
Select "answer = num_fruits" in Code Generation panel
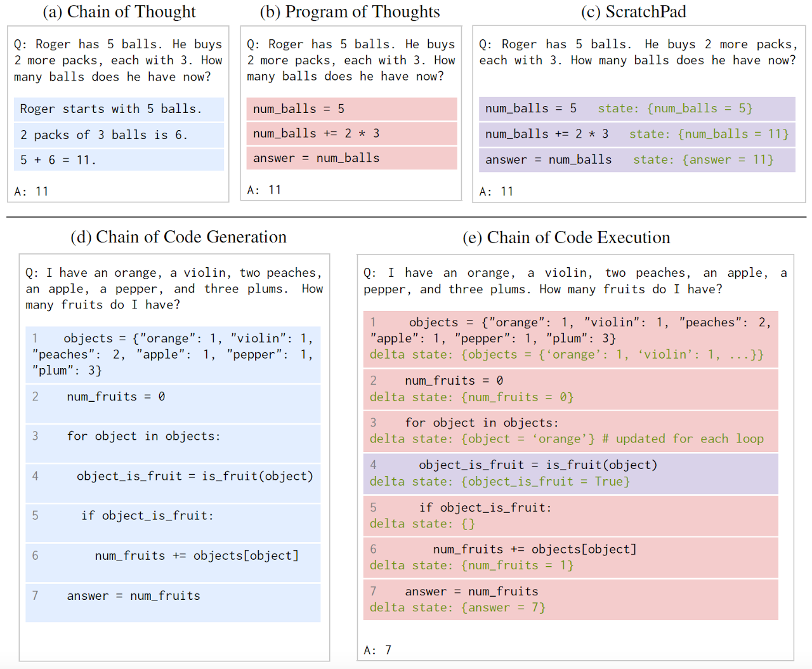point(133,596)
